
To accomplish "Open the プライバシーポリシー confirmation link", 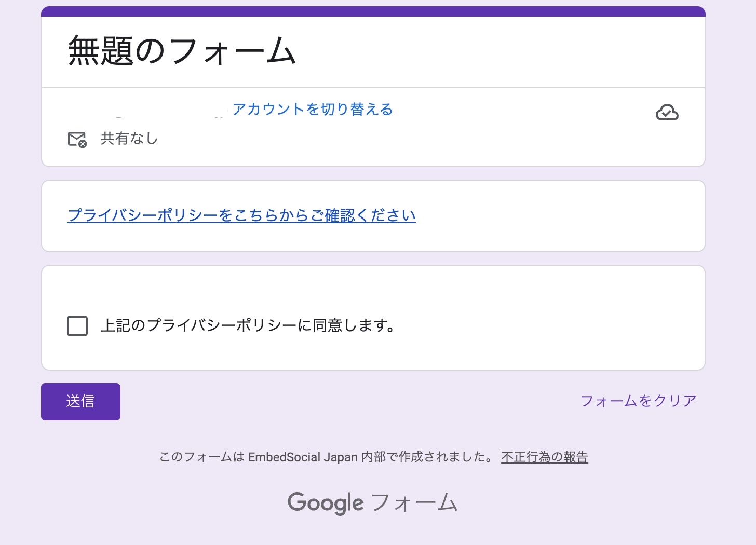I will tap(241, 215).
